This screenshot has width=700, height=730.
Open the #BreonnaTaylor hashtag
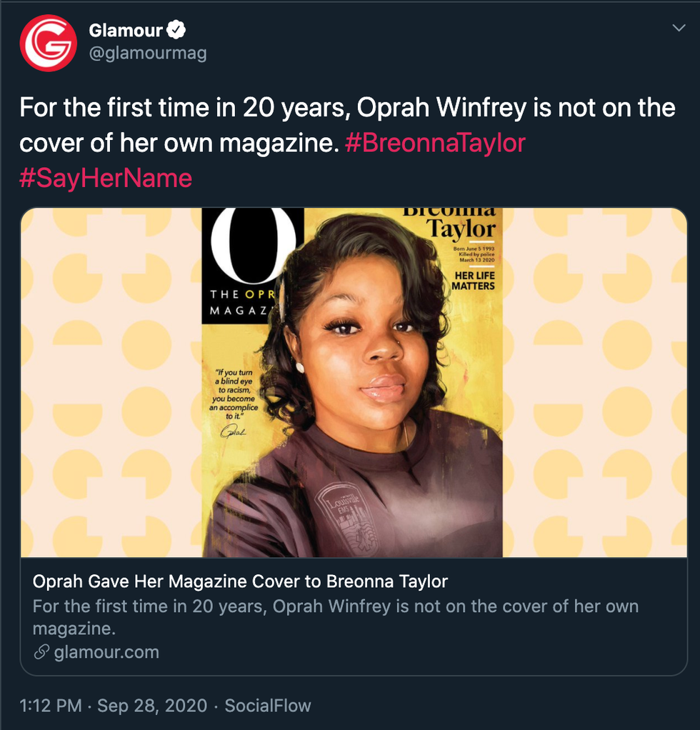(435, 143)
